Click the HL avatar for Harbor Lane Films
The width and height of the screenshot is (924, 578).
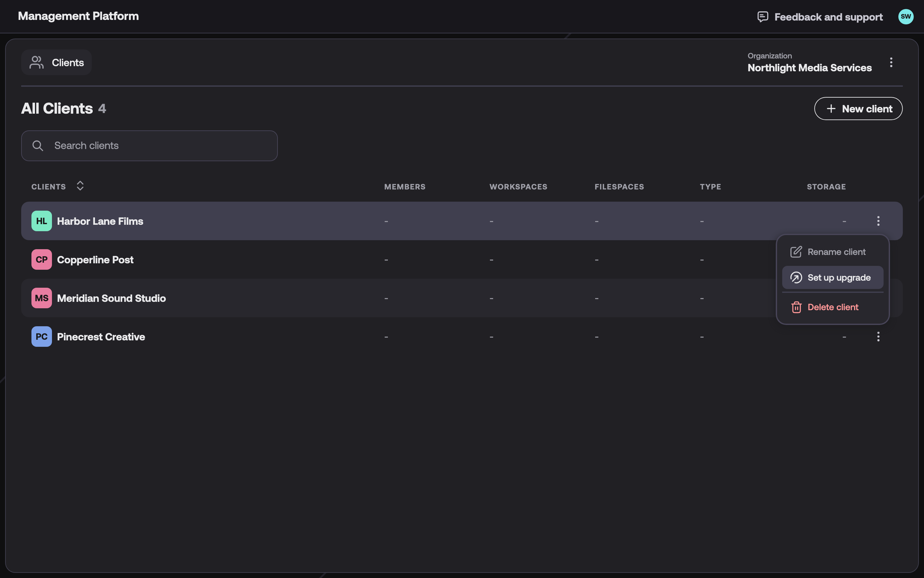[x=42, y=221]
